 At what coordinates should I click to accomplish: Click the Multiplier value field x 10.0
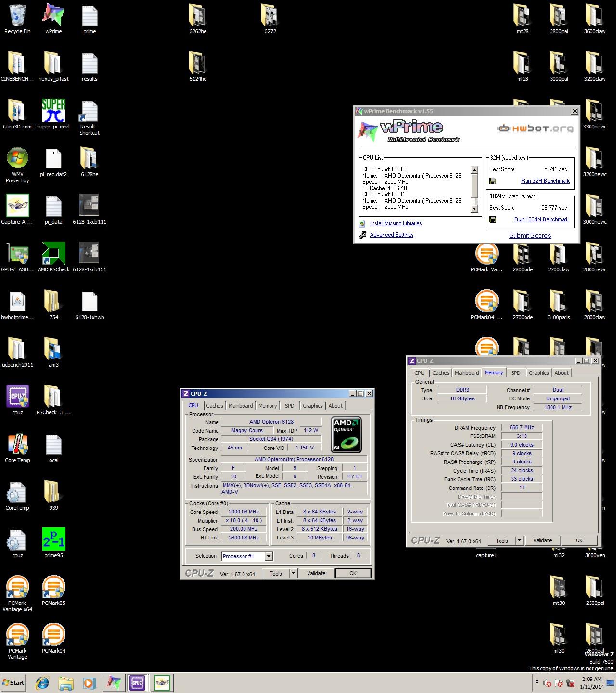click(244, 521)
